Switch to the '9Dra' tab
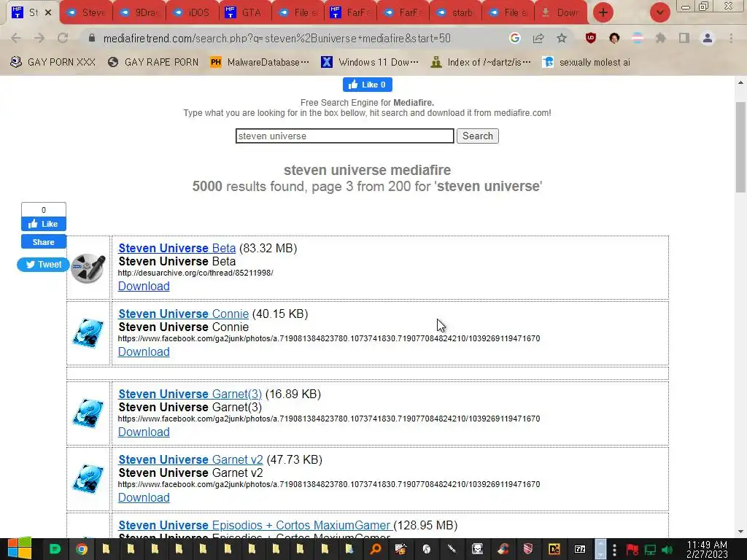747x560 pixels. point(139,12)
